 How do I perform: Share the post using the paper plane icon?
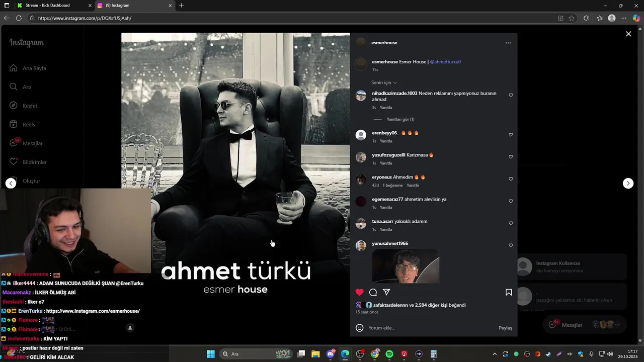(x=386, y=292)
